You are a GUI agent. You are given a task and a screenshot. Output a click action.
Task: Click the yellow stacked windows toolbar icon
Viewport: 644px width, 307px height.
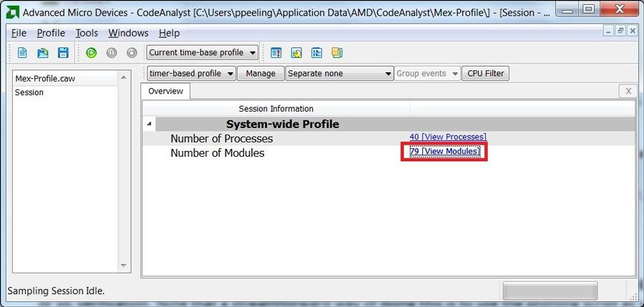coord(336,52)
